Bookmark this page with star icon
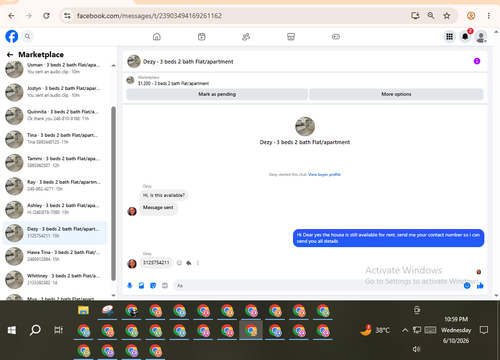This screenshot has width=500, height=360. (x=447, y=16)
